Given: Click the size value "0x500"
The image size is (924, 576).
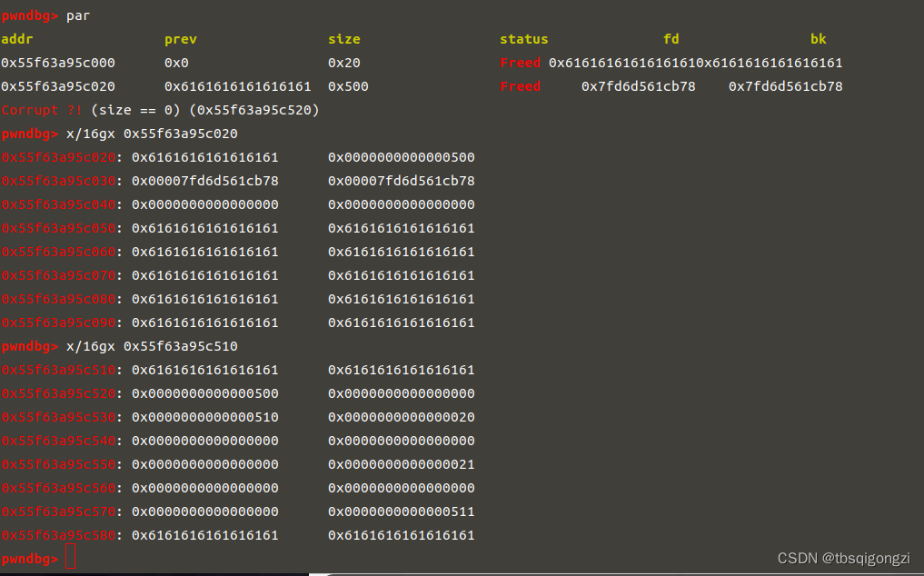Looking at the screenshot, I should click(x=348, y=86).
